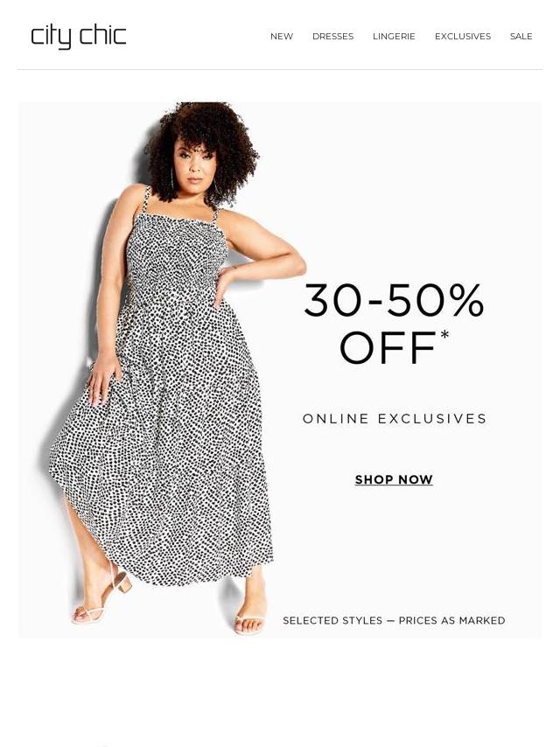The width and height of the screenshot is (560, 747).
Task: Go to the DRESSES category
Action: click(x=332, y=36)
